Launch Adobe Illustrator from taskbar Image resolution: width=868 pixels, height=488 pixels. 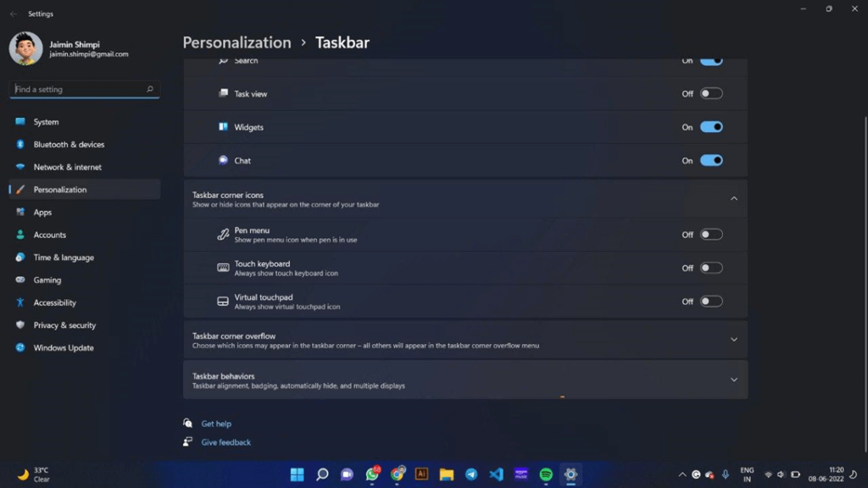421,474
